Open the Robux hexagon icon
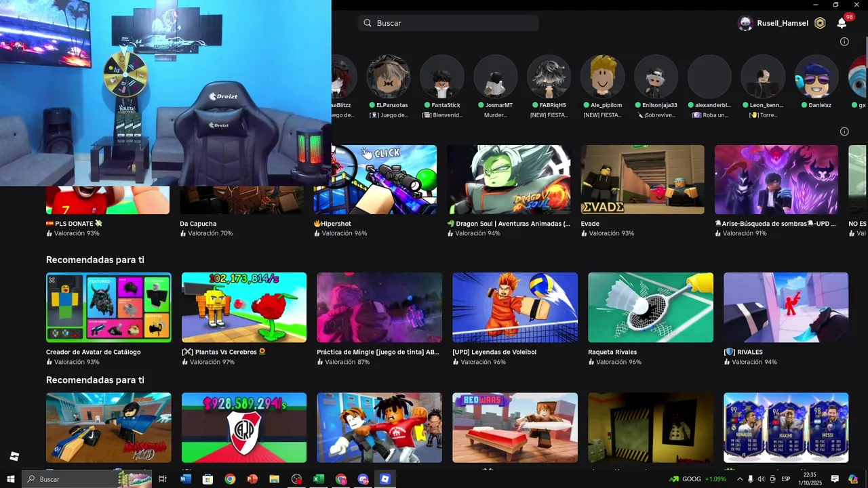This screenshot has height=488, width=868. pos(820,23)
